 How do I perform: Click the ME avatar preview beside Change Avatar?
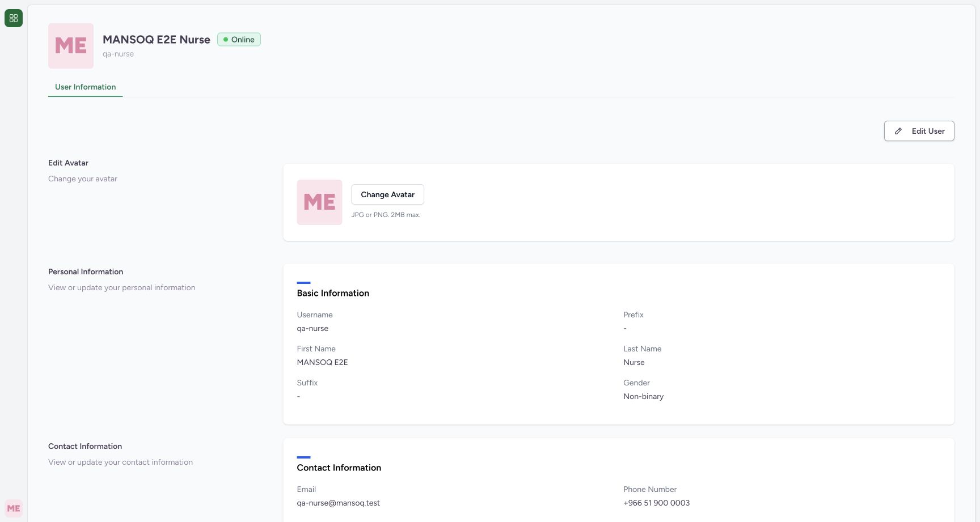319,202
